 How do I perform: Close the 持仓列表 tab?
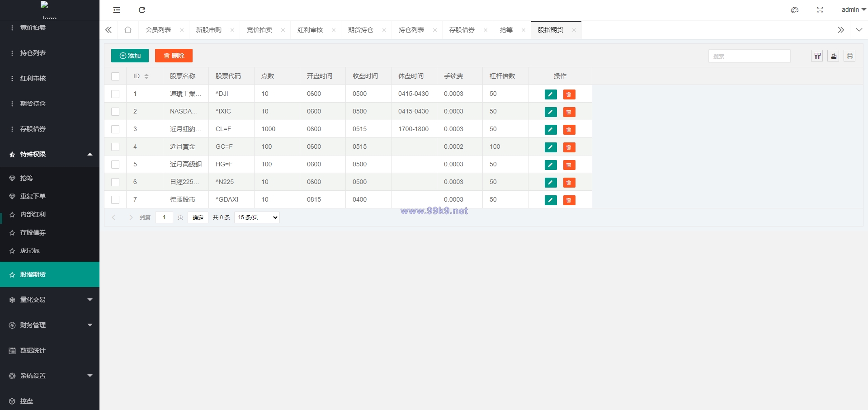pyautogui.click(x=435, y=30)
